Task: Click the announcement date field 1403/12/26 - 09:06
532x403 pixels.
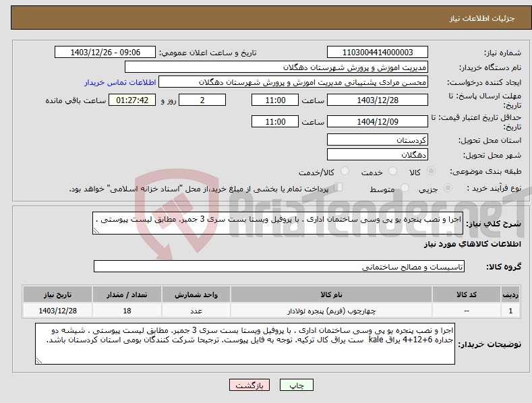Action: click(105, 53)
